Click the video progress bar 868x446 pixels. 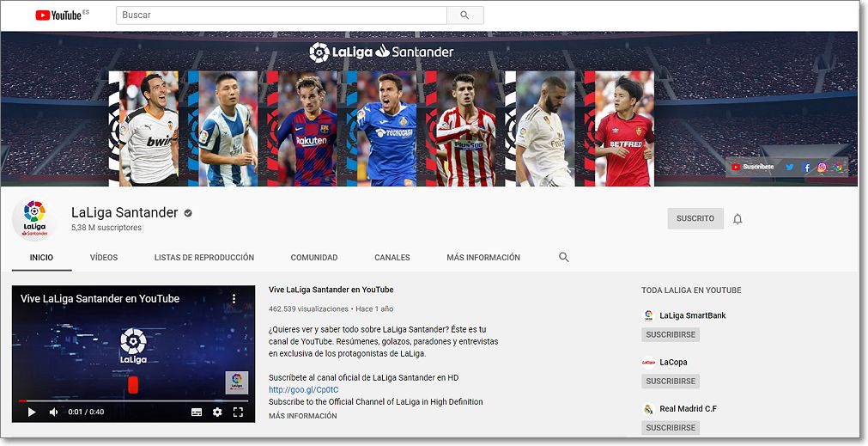(x=133, y=400)
